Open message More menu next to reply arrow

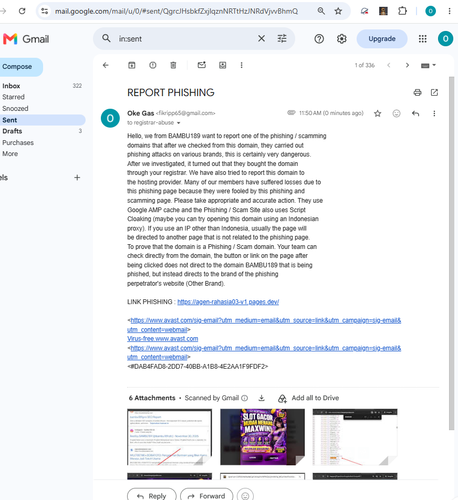tap(434, 114)
